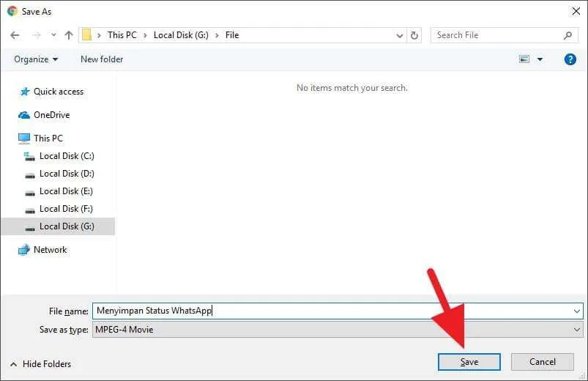The image size is (588, 381).
Task: Expand the address bar history dropdown
Action: [400, 36]
